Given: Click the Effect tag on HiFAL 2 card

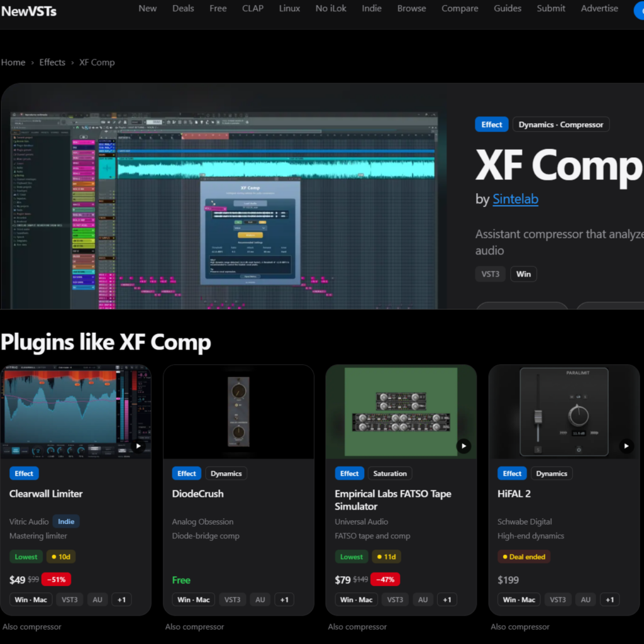Looking at the screenshot, I should click(x=512, y=474).
